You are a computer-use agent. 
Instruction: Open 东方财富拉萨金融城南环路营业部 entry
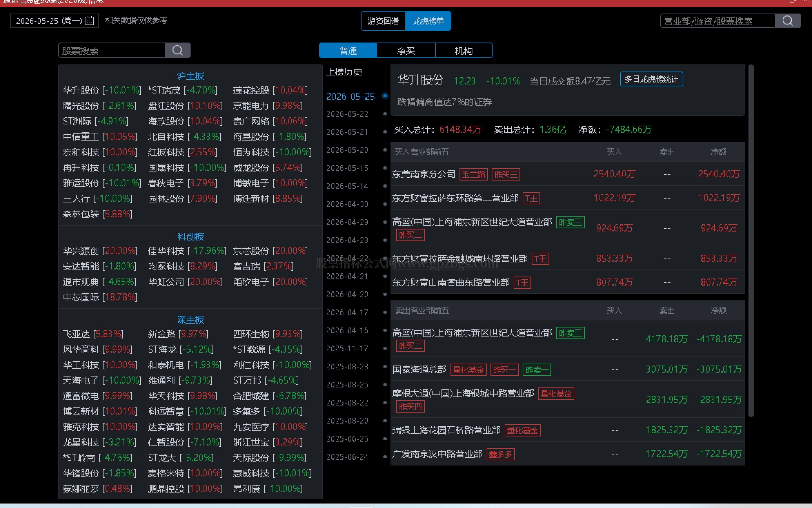click(460, 259)
